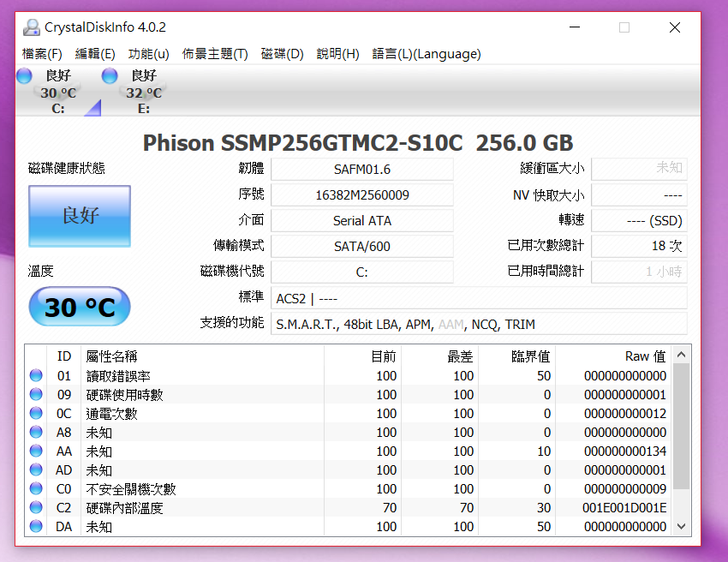Open the 佈景主題(T) menu
Image resolution: width=728 pixels, height=562 pixels.
215,54
